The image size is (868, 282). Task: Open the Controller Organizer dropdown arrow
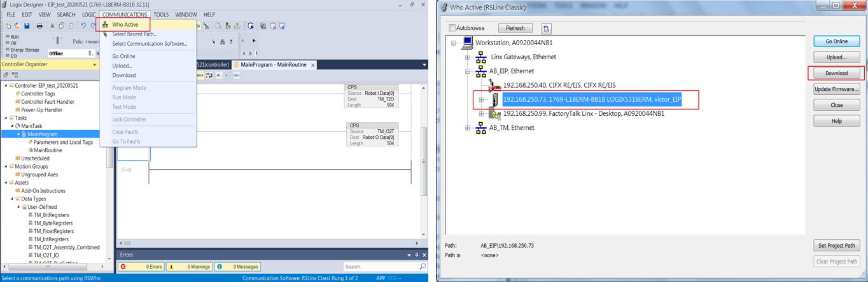tap(95, 64)
